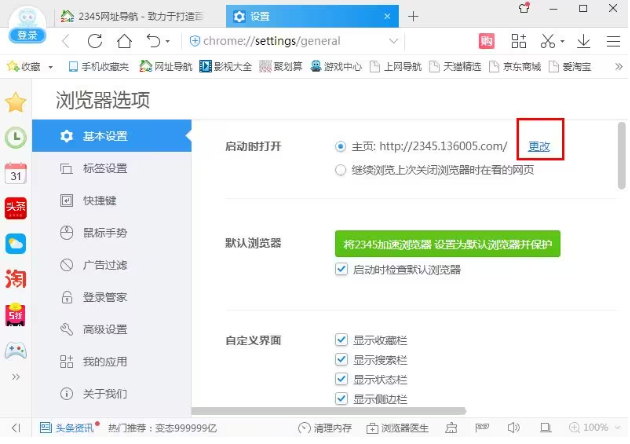Reload the page with refresh icon
Viewport: 630px width, 444px height.
[x=95, y=41]
